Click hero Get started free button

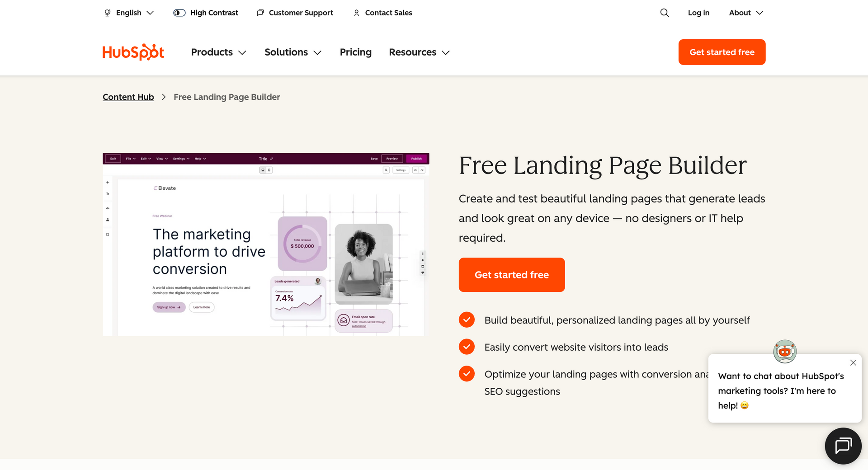(512, 275)
